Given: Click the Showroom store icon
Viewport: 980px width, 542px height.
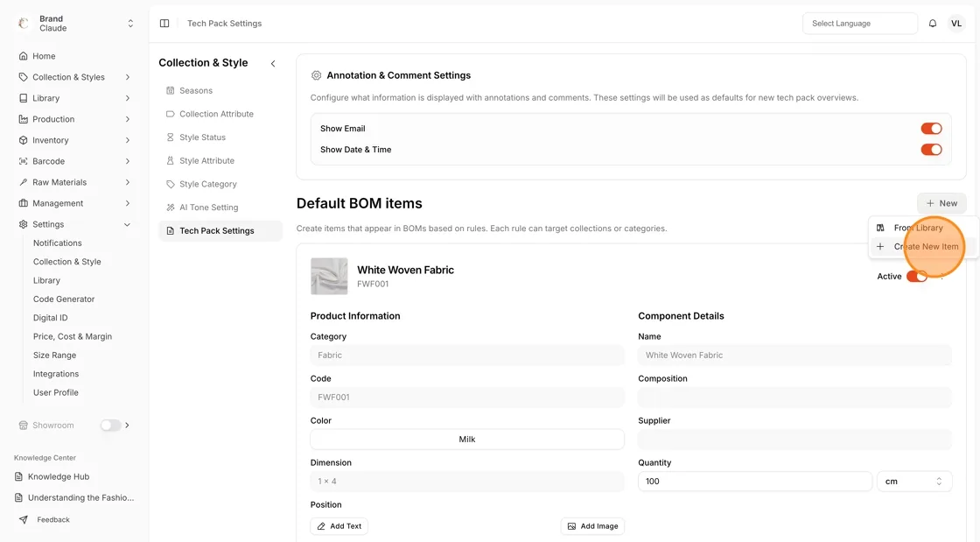Looking at the screenshot, I should pos(23,425).
